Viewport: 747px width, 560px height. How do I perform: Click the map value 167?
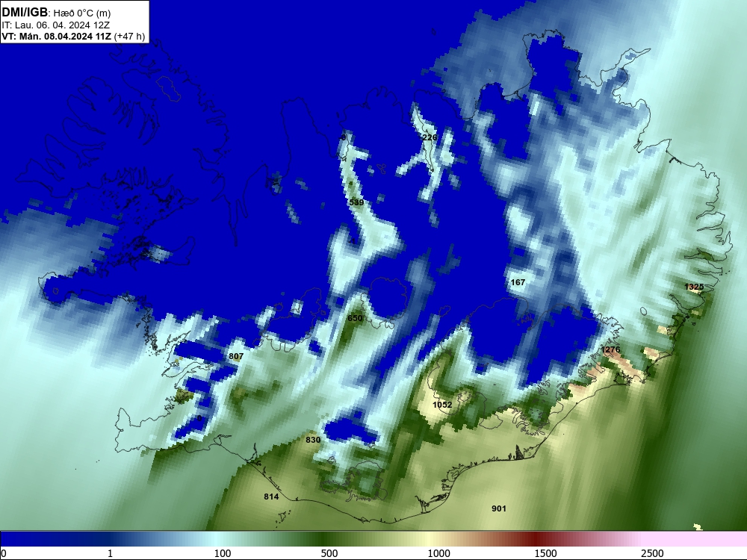click(518, 282)
